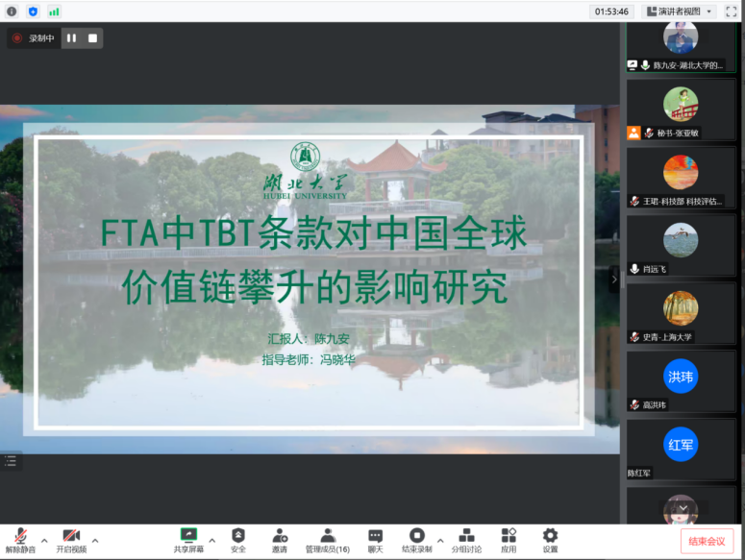Image resolution: width=745 pixels, height=560 pixels.
Task: Check the green network signal icon
Action: pyautogui.click(x=54, y=12)
